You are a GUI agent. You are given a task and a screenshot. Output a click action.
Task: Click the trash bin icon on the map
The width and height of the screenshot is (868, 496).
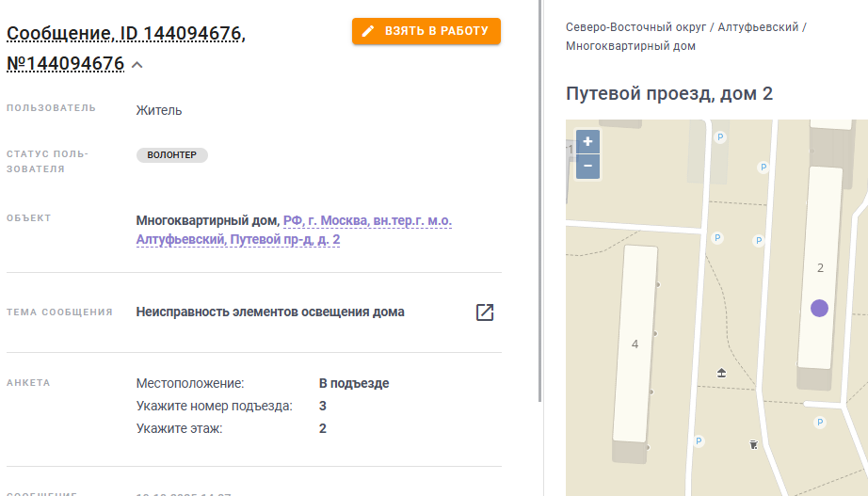(x=753, y=444)
